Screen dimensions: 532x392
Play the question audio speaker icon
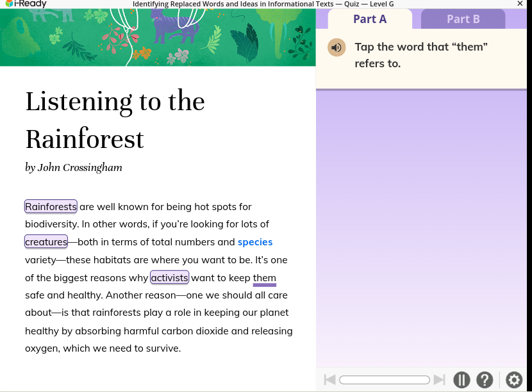(x=337, y=47)
